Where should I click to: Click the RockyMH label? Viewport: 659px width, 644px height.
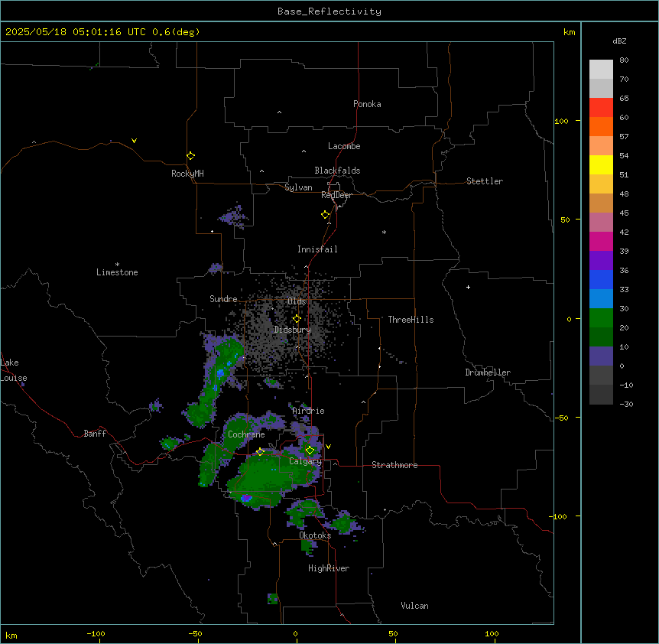187,174
